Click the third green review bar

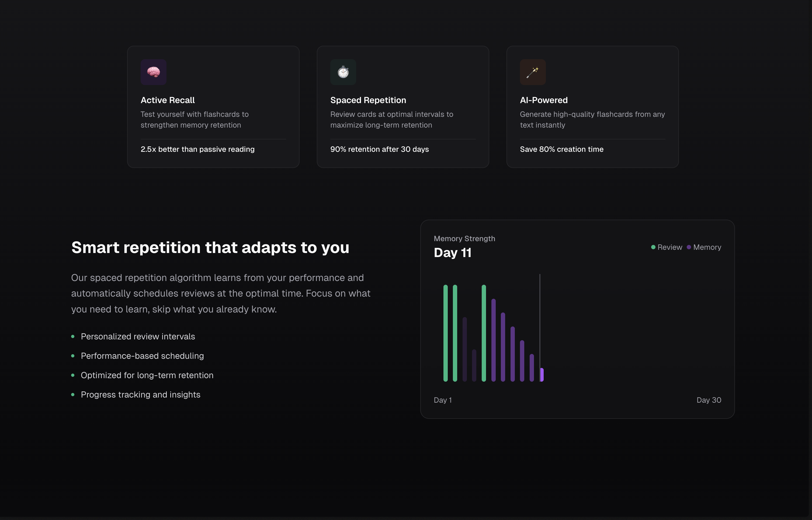484,333
